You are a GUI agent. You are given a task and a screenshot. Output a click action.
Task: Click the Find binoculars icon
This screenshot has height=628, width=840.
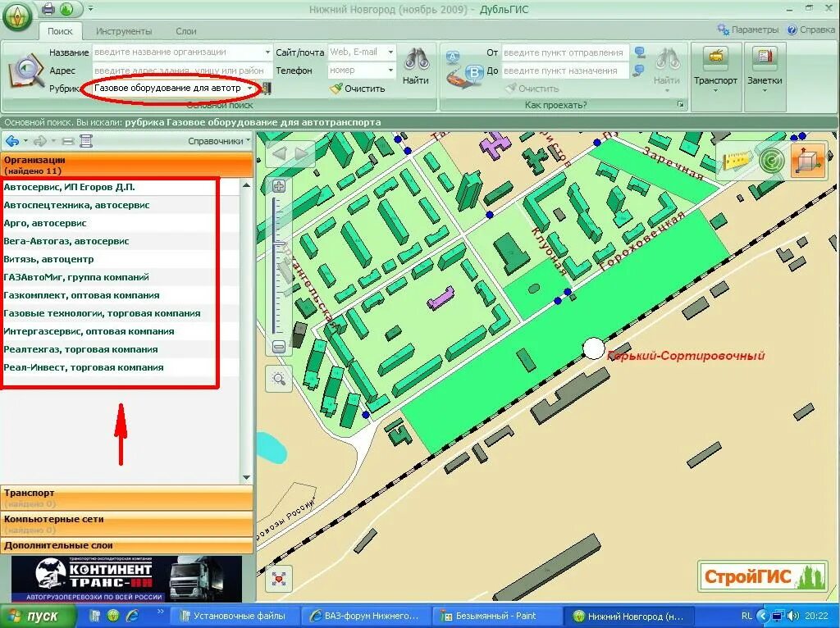(416, 60)
